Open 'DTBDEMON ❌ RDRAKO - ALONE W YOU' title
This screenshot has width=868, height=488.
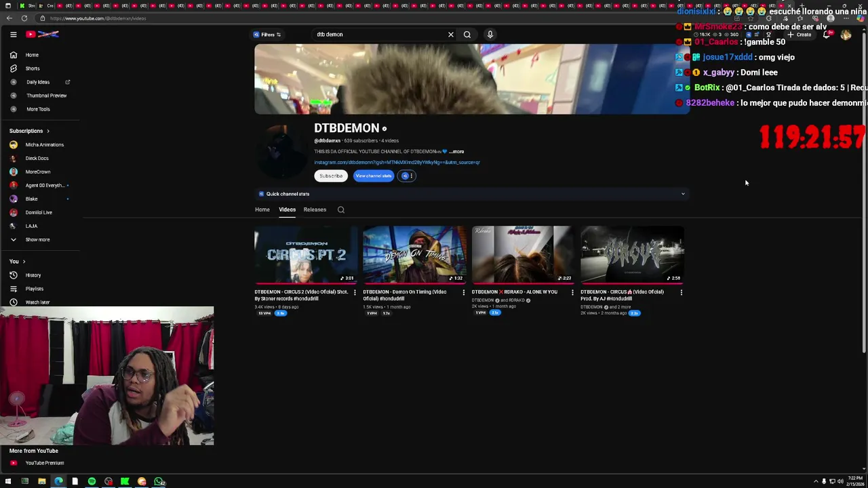[x=515, y=292]
